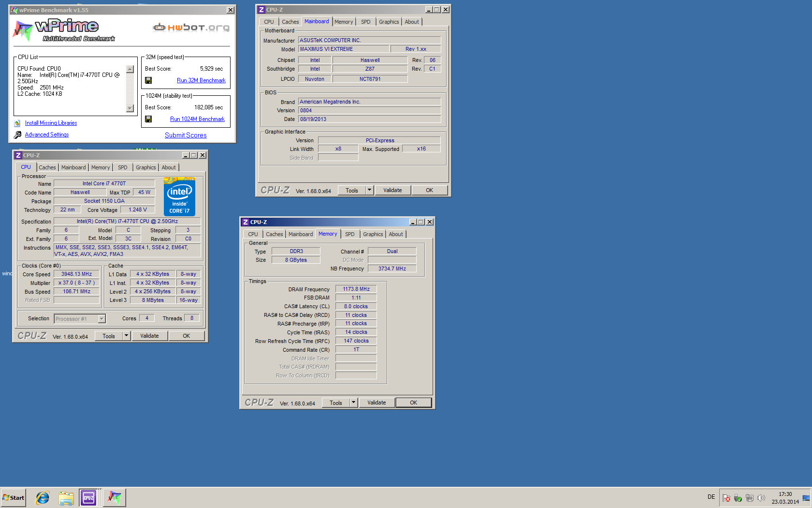Close the CPU-Z Memory window
The height and width of the screenshot is (508, 812).
click(430, 222)
